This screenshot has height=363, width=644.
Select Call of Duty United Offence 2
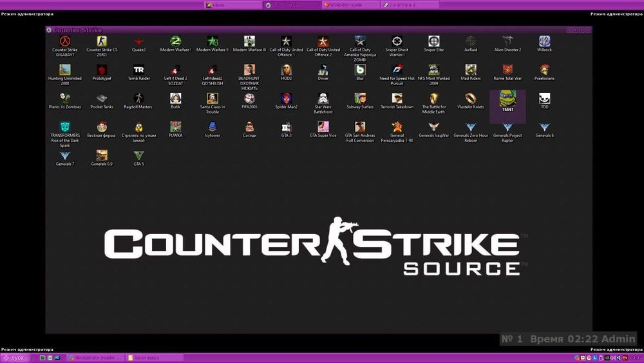(x=323, y=41)
